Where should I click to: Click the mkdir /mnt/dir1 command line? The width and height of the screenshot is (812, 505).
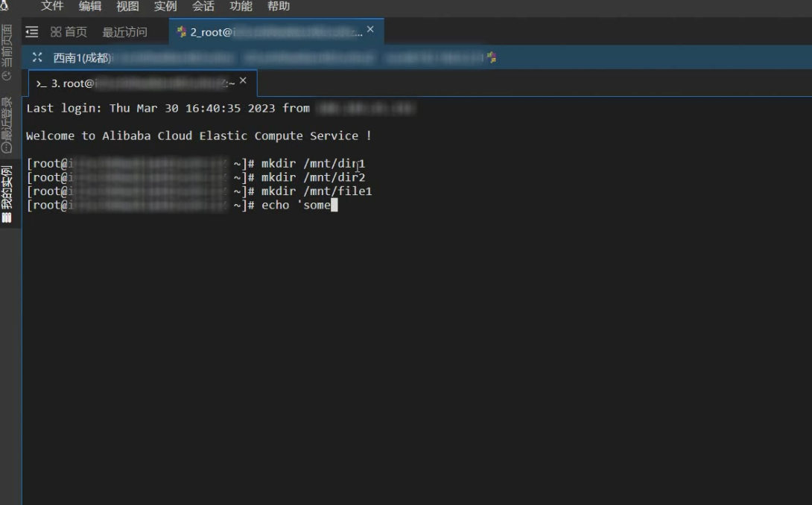196,164
